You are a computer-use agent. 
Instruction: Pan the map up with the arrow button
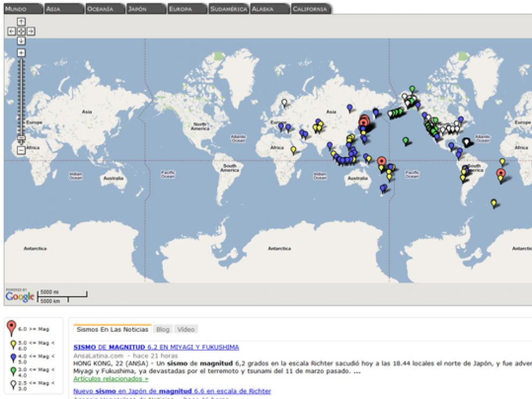[21, 22]
